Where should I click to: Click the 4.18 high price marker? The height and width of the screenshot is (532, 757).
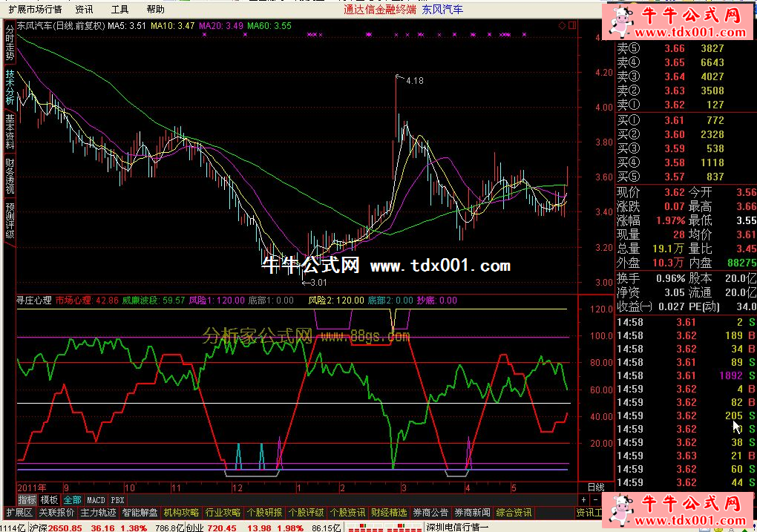coord(415,81)
